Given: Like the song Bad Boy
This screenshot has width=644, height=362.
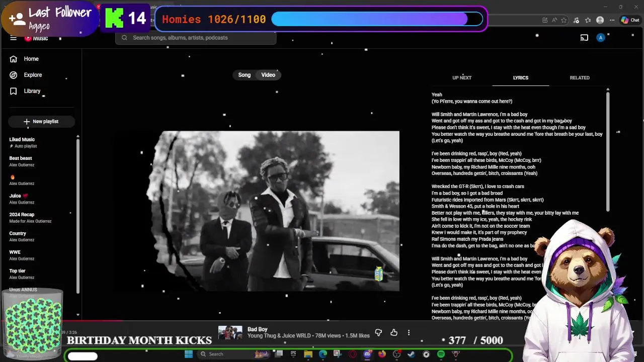Looking at the screenshot, I should [394, 332].
